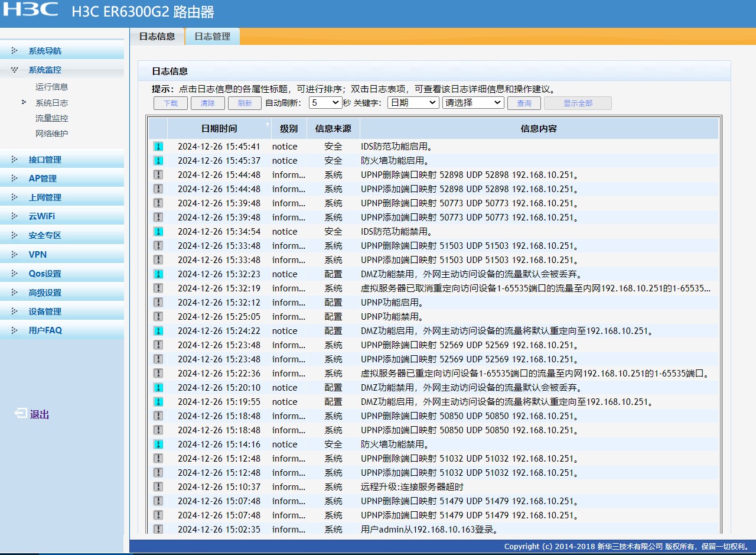Click the 退出 logout icon
This screenshot has height=555, width=756.
coord(21,414)
